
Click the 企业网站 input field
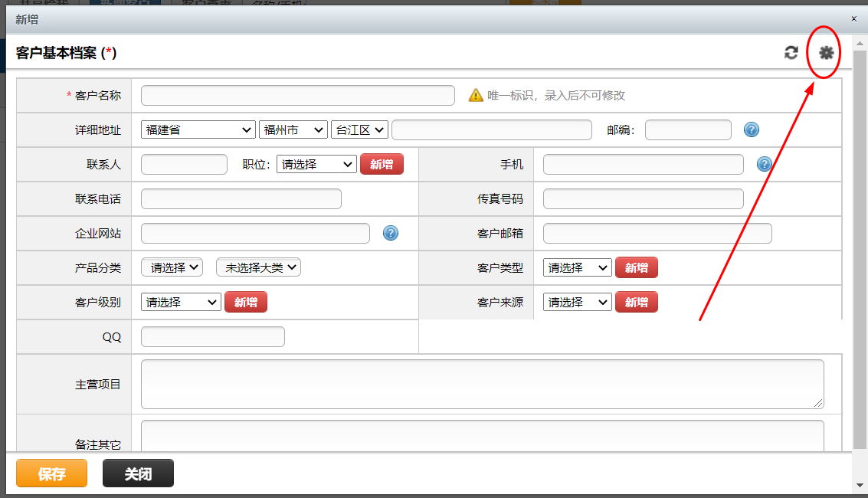255,233
